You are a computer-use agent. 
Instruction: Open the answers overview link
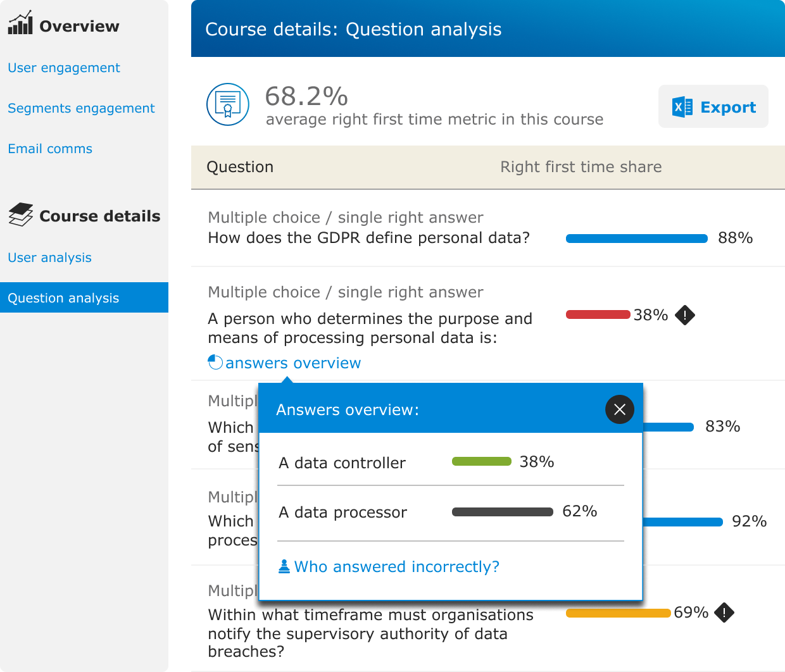coord(293,363)
